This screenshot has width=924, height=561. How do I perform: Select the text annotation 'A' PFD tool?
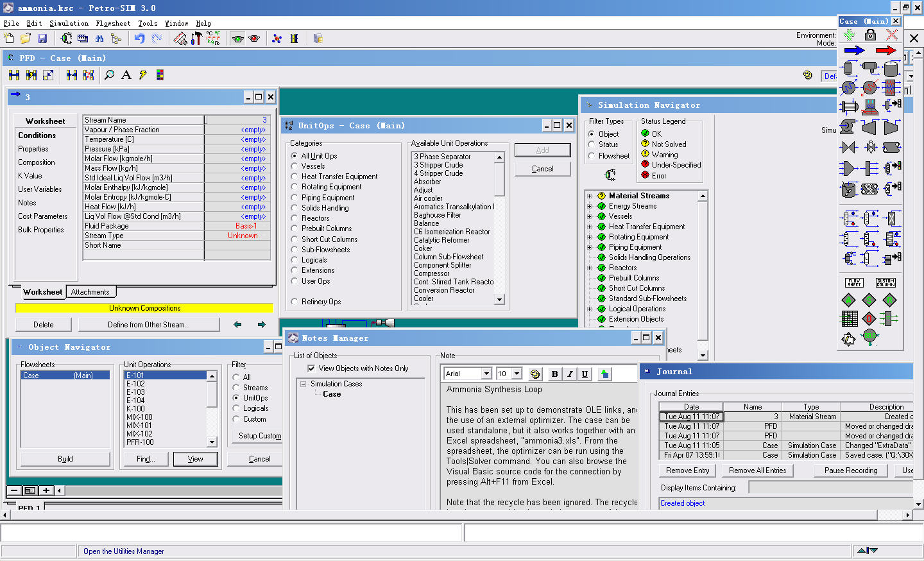[126, 75]
